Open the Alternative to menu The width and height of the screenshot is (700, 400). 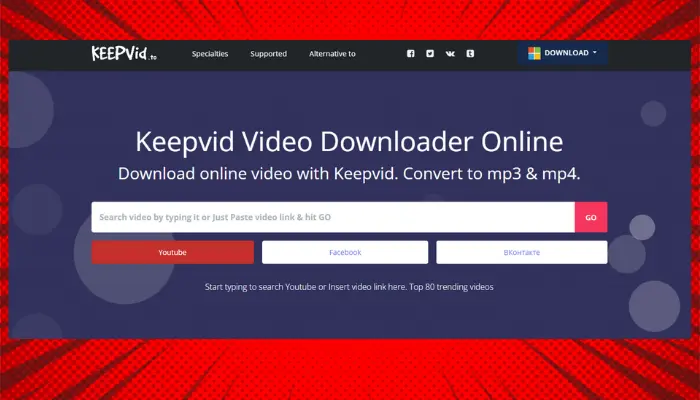pyautogui.click(x=332, y=54)
